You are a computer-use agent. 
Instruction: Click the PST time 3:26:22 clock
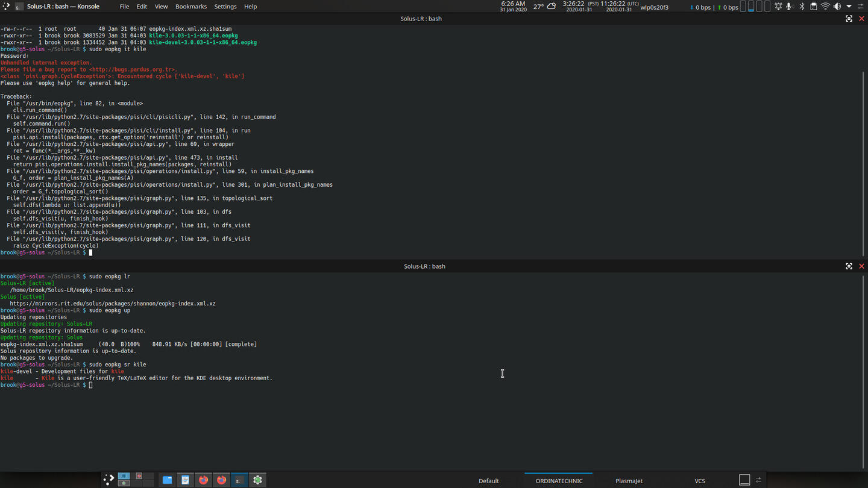tap(580, 7)
